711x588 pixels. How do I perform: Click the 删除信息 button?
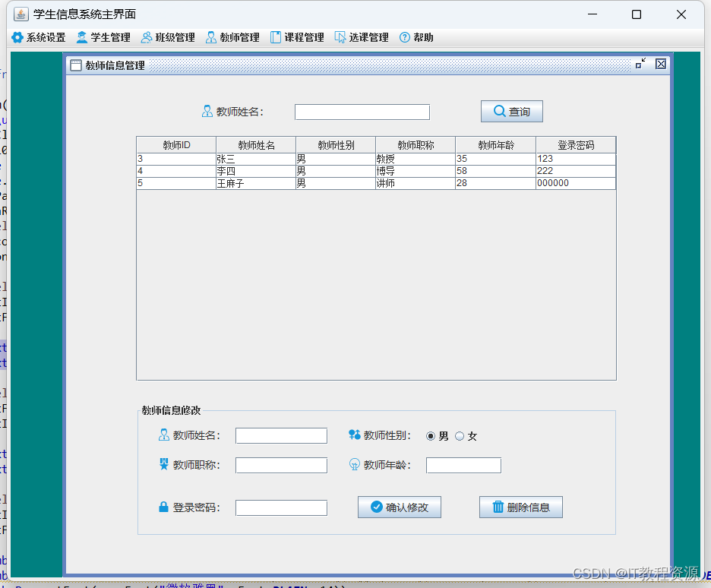coord(521,507)
